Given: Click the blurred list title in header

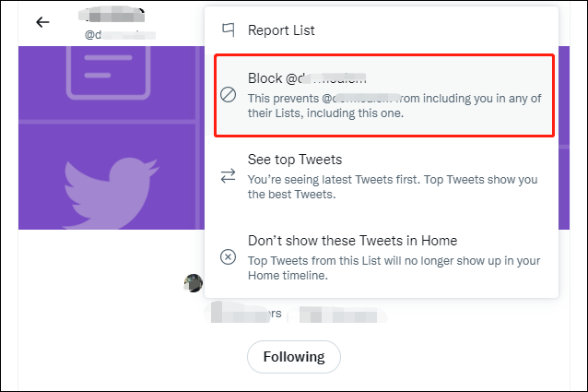Looking at the screenshot, I should point(112,15).
